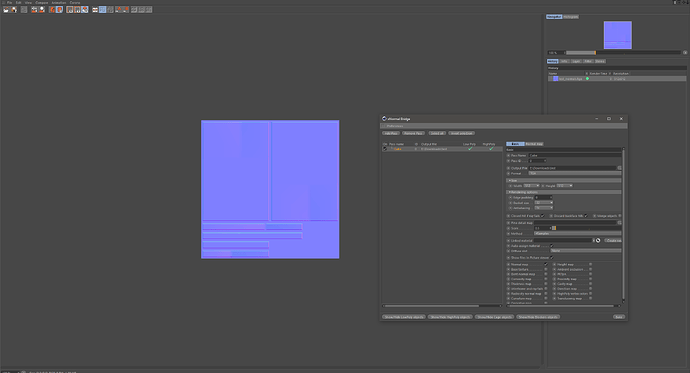Screen dimensions: 690x373
Task: Switch to the Info tab in Picture Viewer
Action: (564, 61)
